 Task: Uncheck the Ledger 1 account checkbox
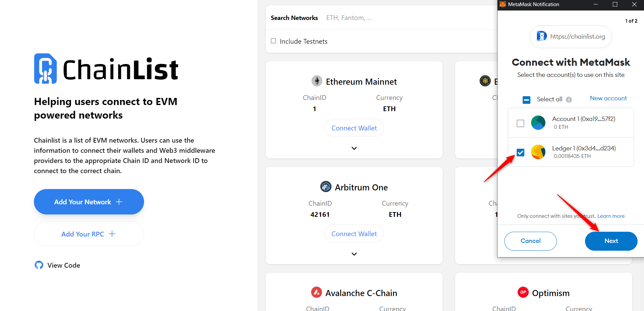pos(520,152)
